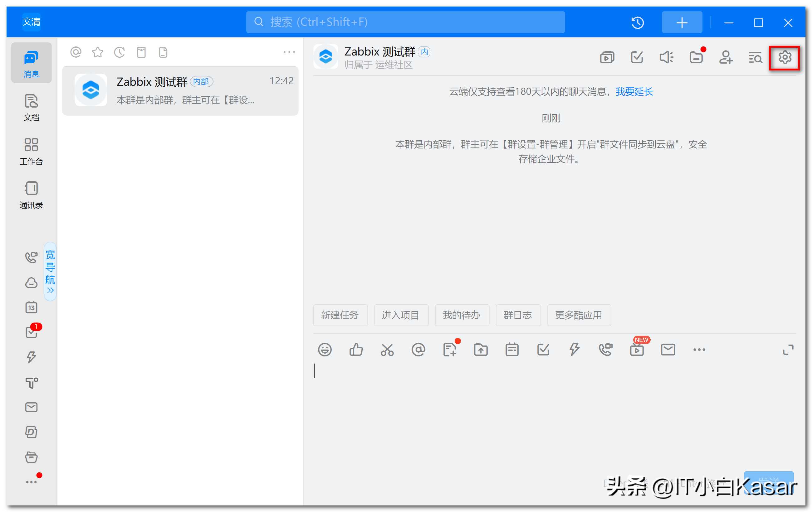Expand the message input area
This screenshot has width=812, height=512.
788,350
